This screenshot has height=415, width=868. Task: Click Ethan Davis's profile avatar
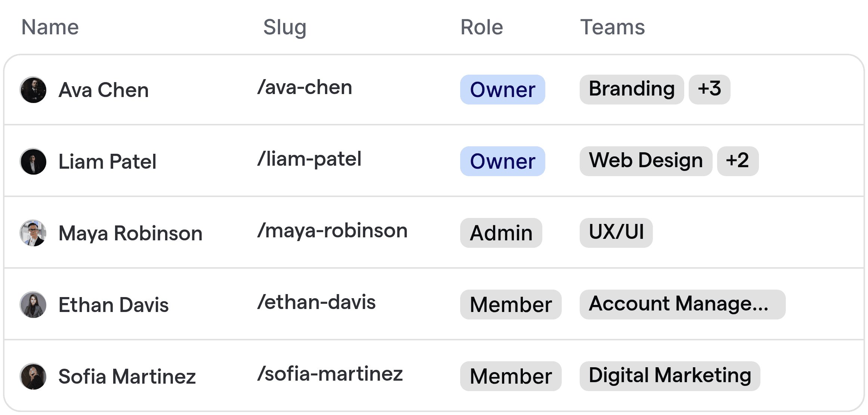click(33, 305)
